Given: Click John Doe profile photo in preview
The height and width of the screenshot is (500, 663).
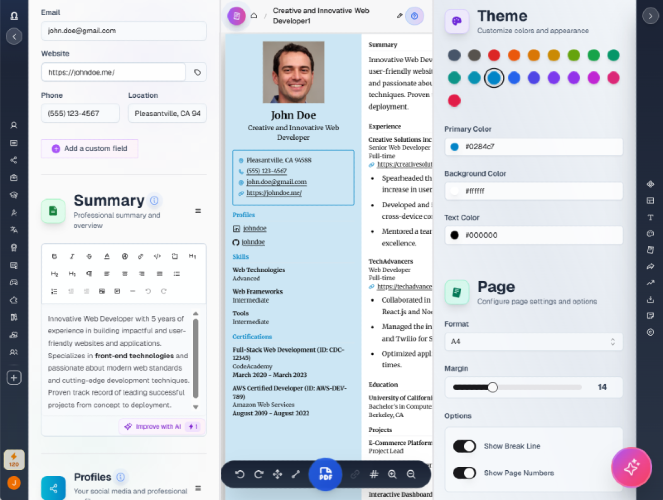Looking at the screenshot, I should click(293, 72).
